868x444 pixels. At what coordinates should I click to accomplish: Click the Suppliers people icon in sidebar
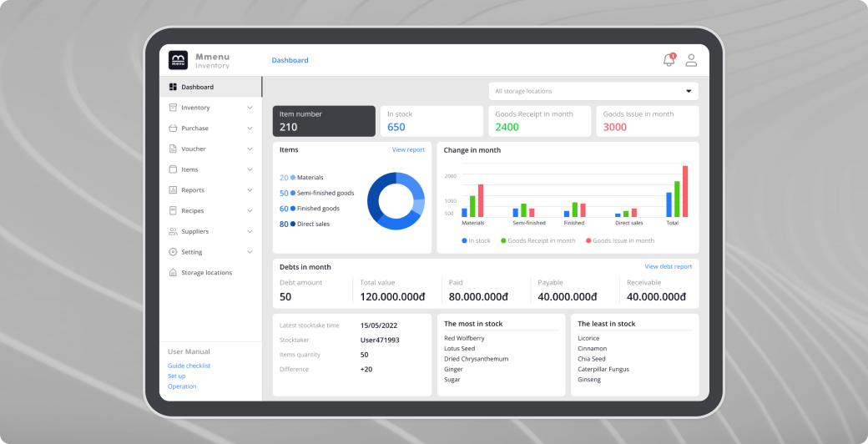click(x=173, y=231)
